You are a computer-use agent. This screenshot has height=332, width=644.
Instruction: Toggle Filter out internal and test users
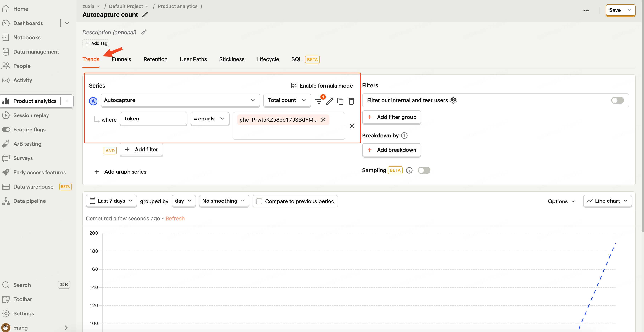pyautogui.click(x=617, y=100)
